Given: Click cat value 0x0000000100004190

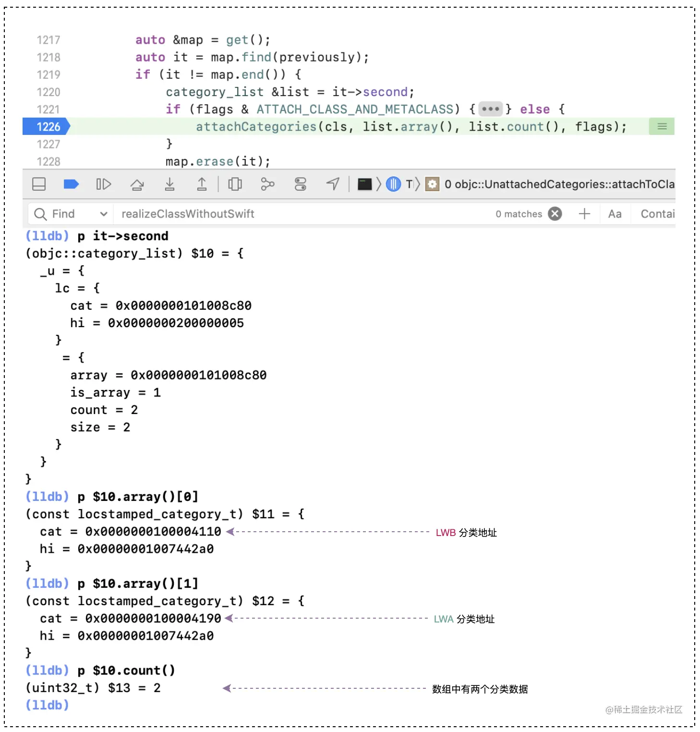Looking at the screenshot, I should [x=153, y=619].
